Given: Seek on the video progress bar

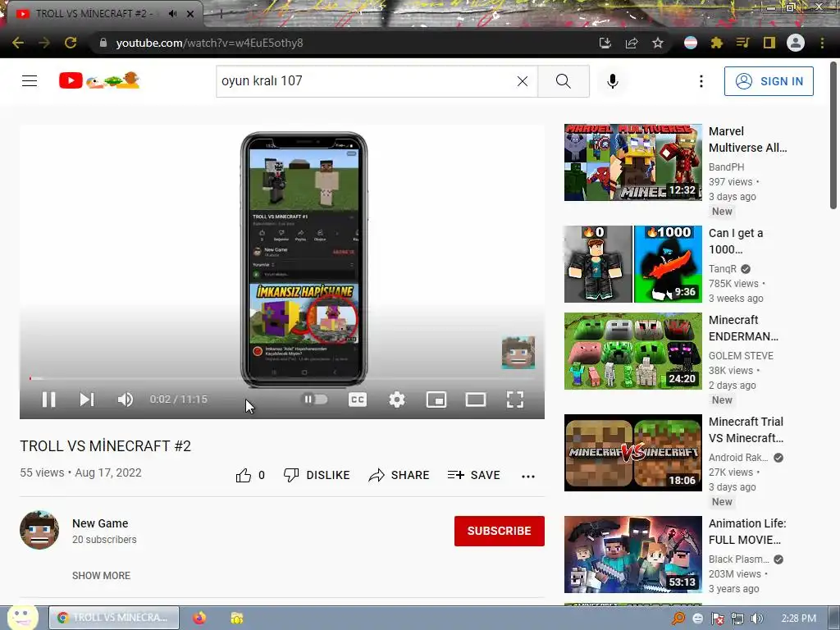Looking at the screenshot, I should tap(282, 378).
